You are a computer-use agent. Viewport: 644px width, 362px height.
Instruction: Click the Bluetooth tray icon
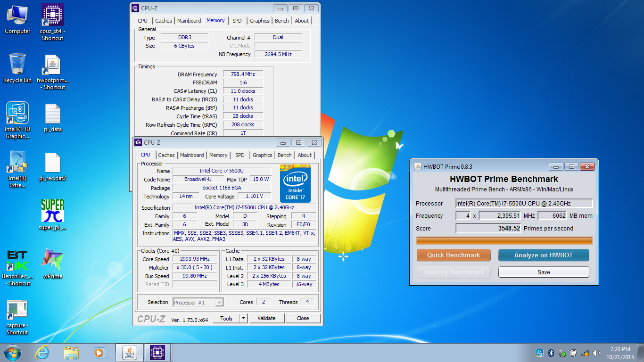pos(551,353)
